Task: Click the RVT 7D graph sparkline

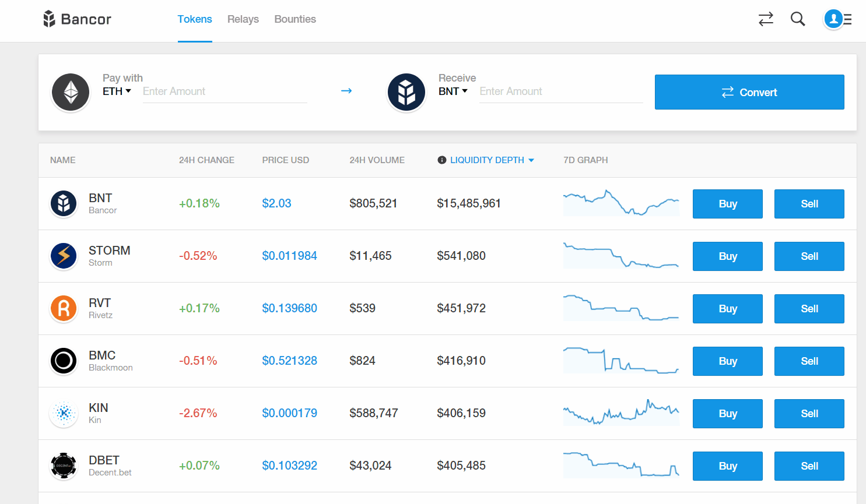Action: click(621, 308)
